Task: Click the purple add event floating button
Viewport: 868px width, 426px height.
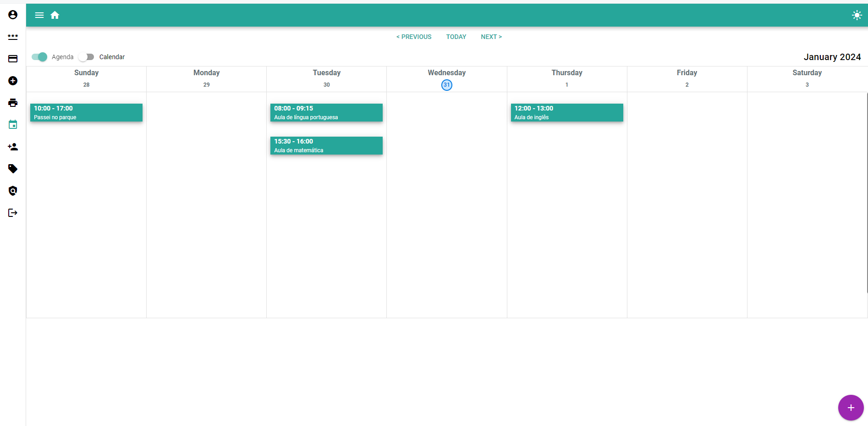Action: click(x=851, y=408)
